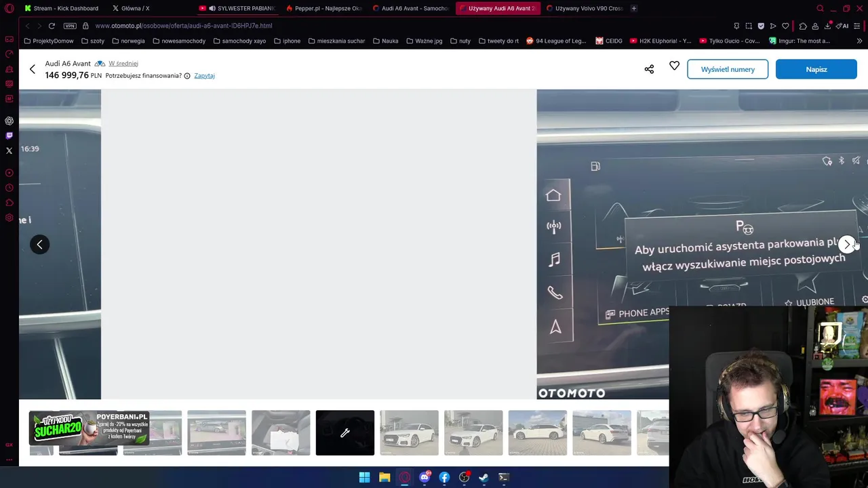
Task: Open the 94 League of Legends bookmark
Action: tap(556, 41)
